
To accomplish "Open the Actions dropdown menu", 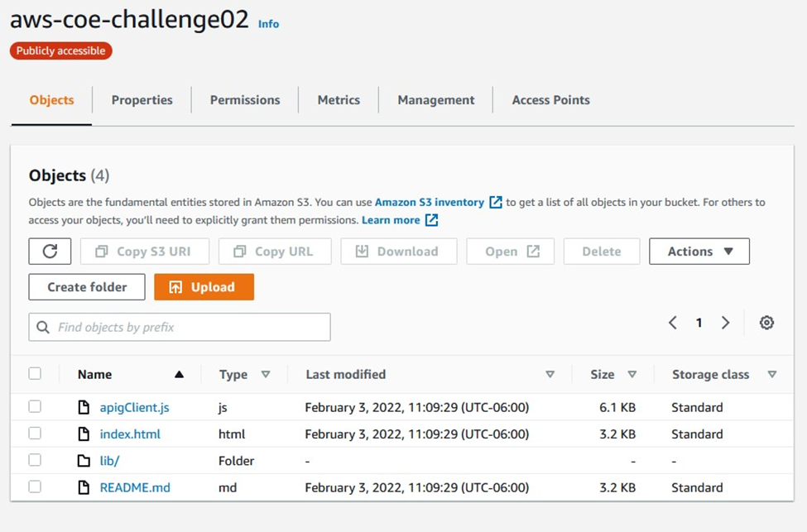I will click(x=699, y=251).
